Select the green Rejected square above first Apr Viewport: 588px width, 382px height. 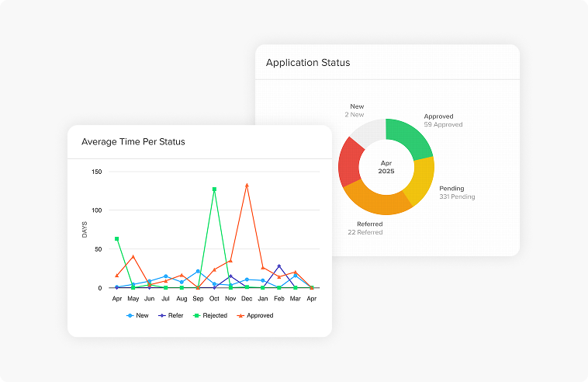click(x=117, y=239)
